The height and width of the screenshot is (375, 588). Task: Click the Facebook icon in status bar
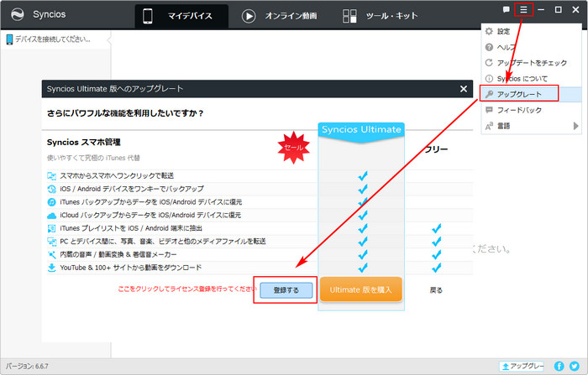pyautogui.click(x=559, y=366)
